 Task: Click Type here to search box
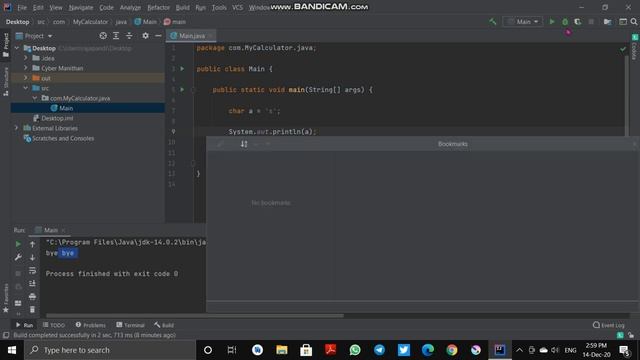pyautogui.click(x=109, y=350)
